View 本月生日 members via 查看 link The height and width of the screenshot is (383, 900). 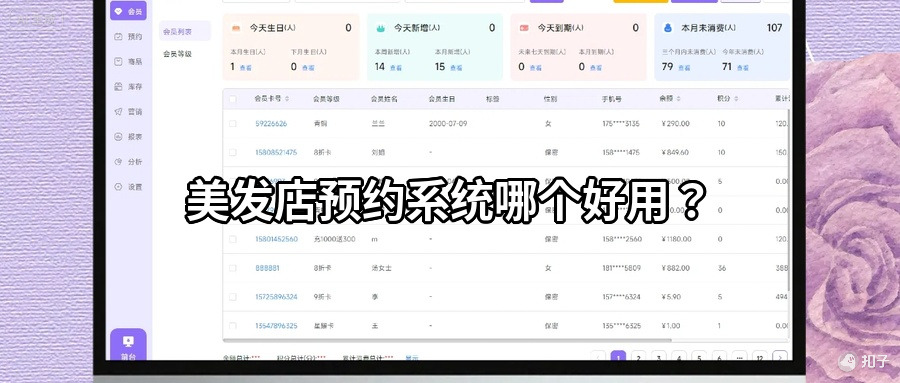pos(245,67)
